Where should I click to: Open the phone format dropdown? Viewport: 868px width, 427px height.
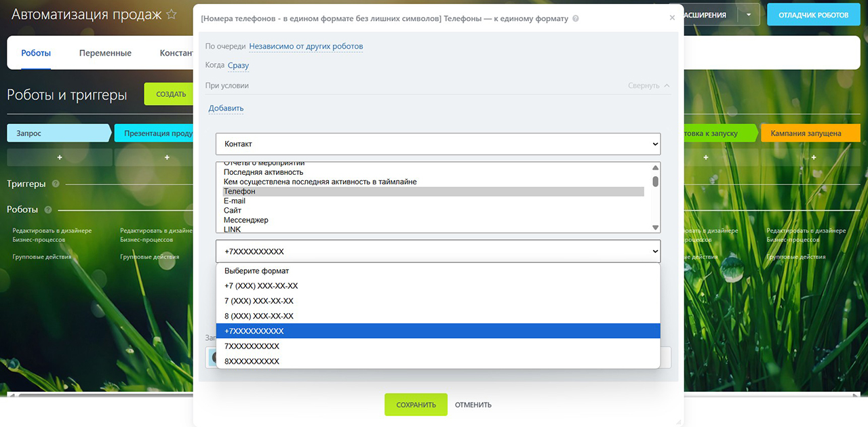point(438,251)
